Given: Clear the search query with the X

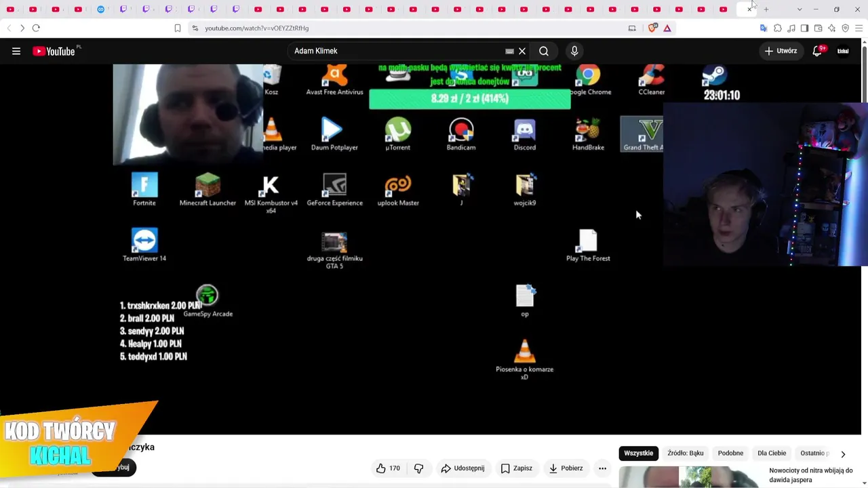Looking at the screenshot, I should click(522, 51).
